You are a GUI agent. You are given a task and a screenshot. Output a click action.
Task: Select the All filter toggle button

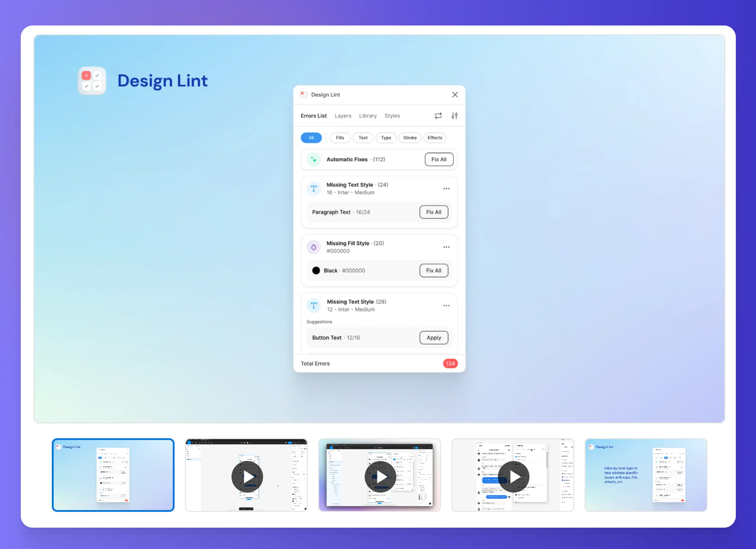click(x=311, y=137)
